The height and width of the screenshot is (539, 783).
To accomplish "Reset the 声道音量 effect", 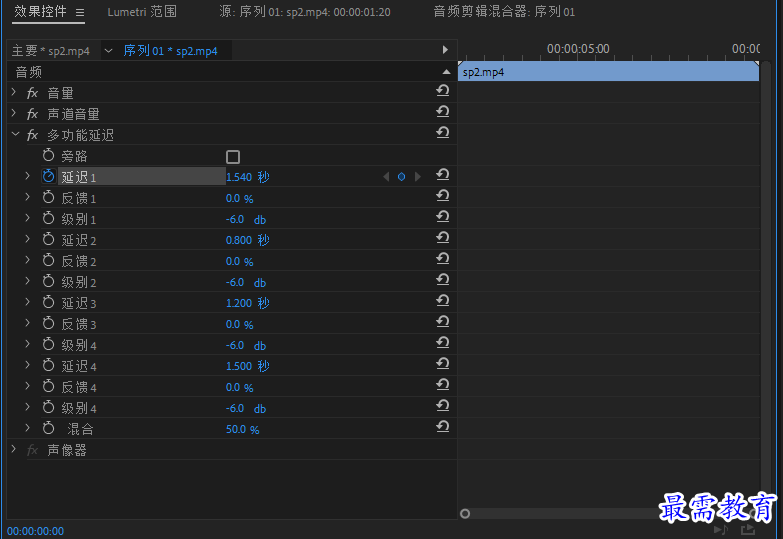I will (442, 112).
